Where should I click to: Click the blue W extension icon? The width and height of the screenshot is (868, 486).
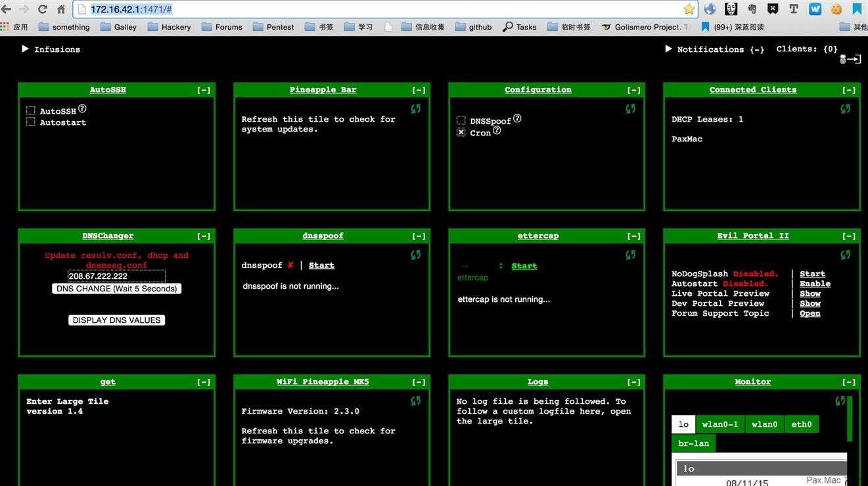[x=815, y=9]
